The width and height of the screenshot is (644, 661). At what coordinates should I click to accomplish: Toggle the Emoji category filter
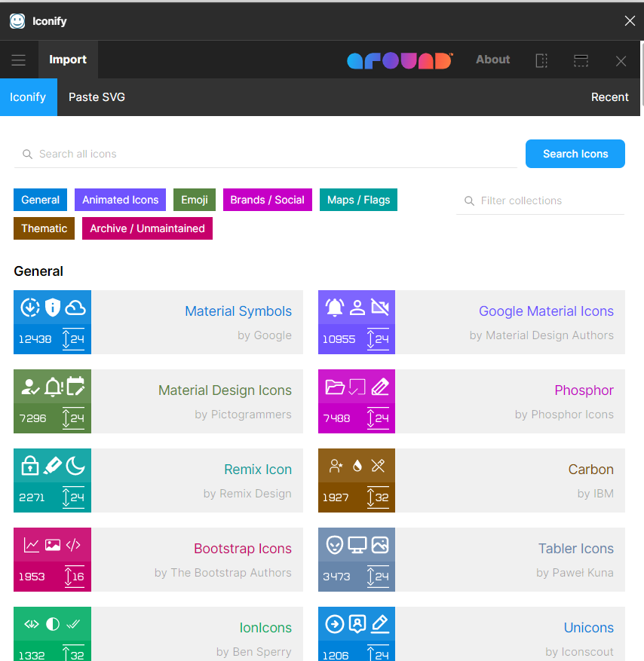tap(195, 200)
